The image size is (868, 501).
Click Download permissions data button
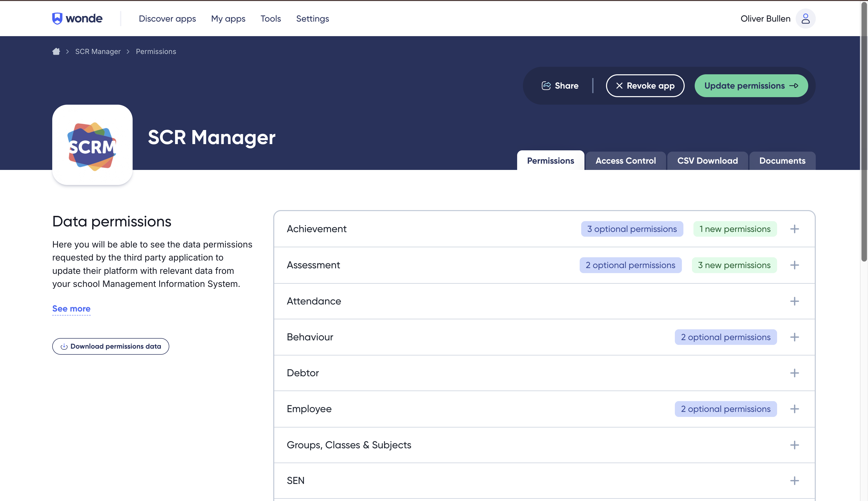click(111, 346)
